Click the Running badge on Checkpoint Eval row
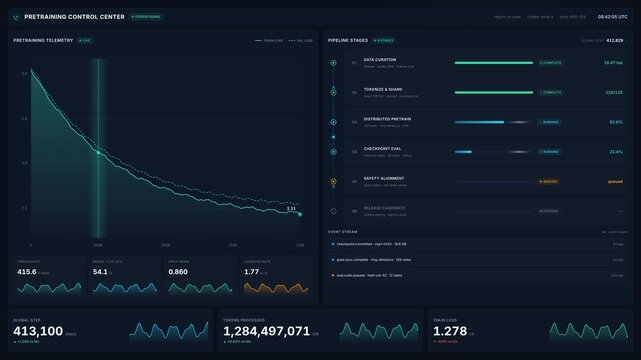Viewport: 641px width, 360px height. click(x=549, y=152)
